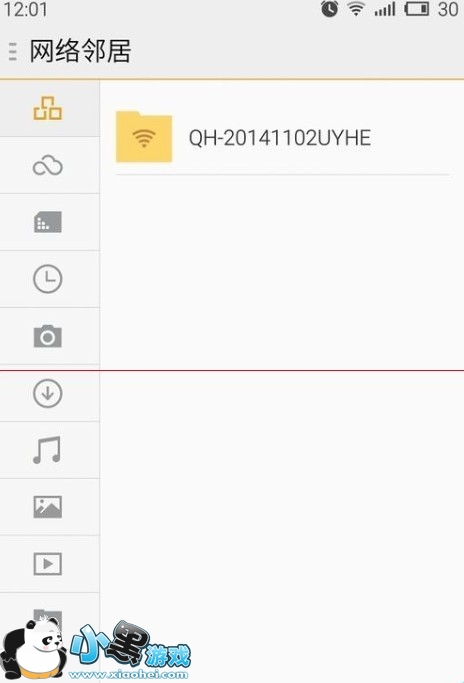Open the sidebar menu icon beside 网络邻居

[x=13, y=51]
